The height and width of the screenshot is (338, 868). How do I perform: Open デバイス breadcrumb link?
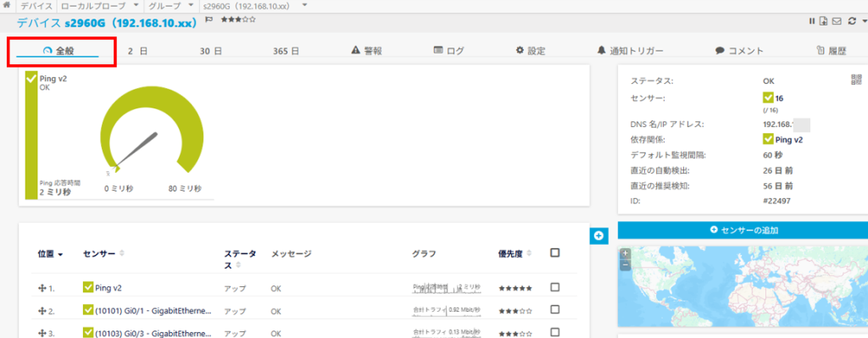tap(36, 6)
